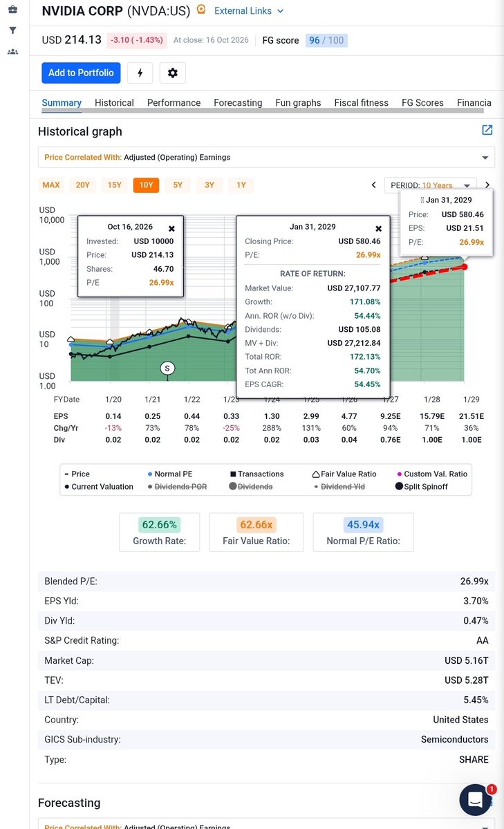
Task: Select the 5Y time range
Action: (178, 185)
